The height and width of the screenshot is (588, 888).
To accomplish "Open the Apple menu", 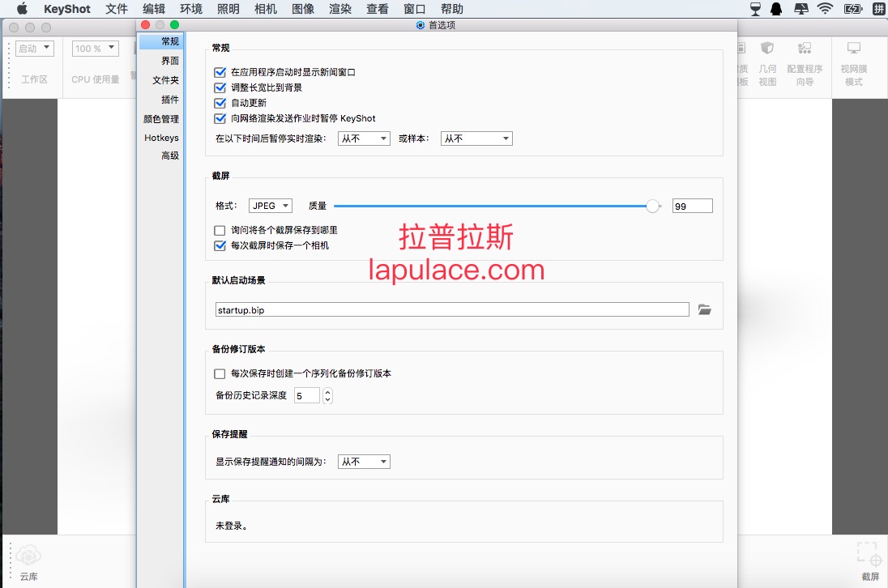I will click(22, 8).
